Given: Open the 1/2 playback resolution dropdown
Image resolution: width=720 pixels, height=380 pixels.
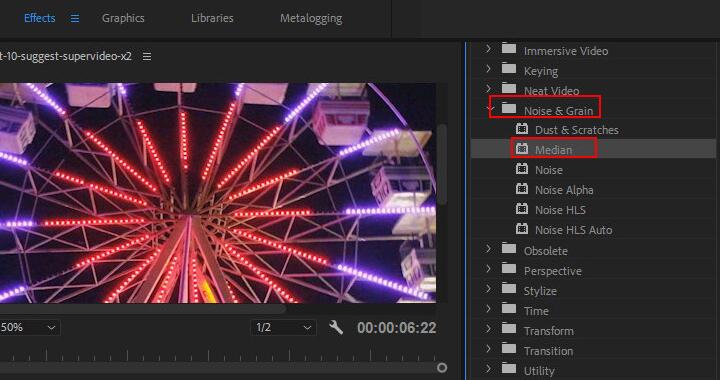Looking at the screenshot, I should coord(283,328).
